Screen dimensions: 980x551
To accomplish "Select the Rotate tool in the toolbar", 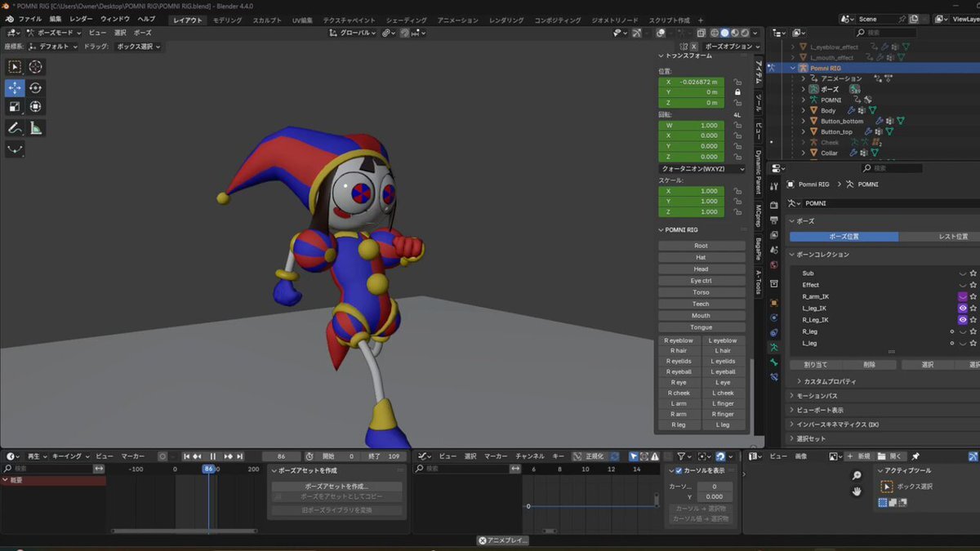I will (x=36, y=88).
